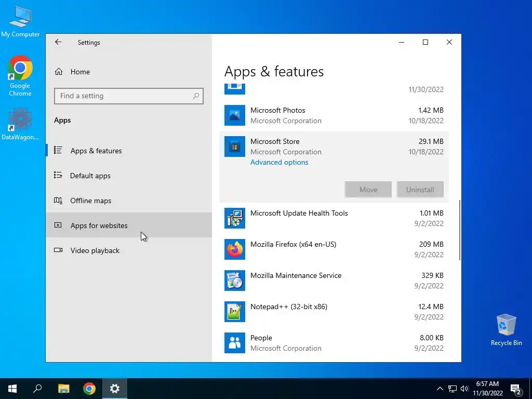
Task: Click the magnifier icon in the search box
Action: (196, 96)
